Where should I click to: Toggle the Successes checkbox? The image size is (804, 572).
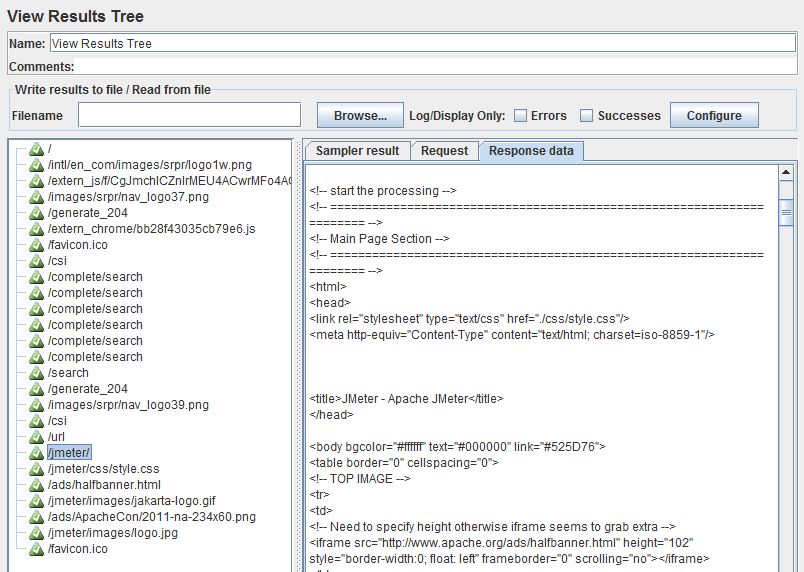tap(587, 116)
